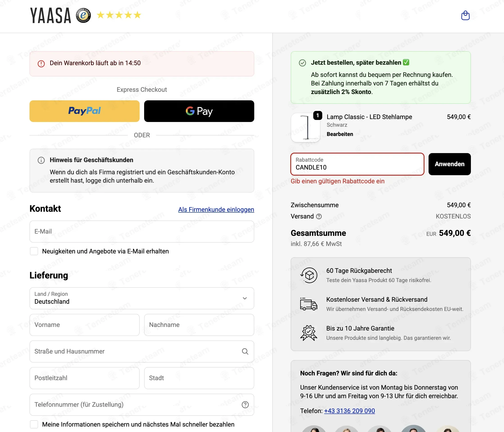Click the 60 Tage Rückgaberecht box icon
Screen dimensions: 504x432
[x=309, y=275]
